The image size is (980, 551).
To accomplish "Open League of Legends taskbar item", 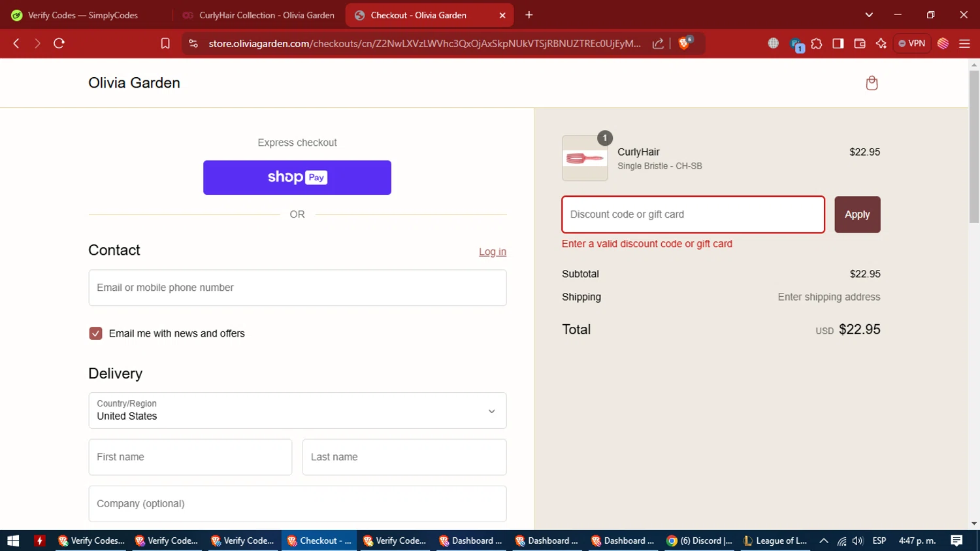I will 776,541.
